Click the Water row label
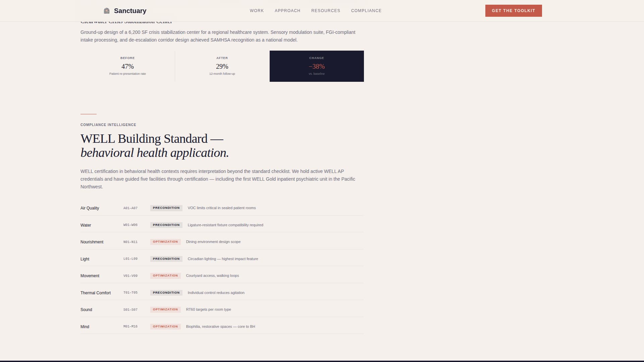Viewport: 644px width, 362px height. [x=86, y=225]
